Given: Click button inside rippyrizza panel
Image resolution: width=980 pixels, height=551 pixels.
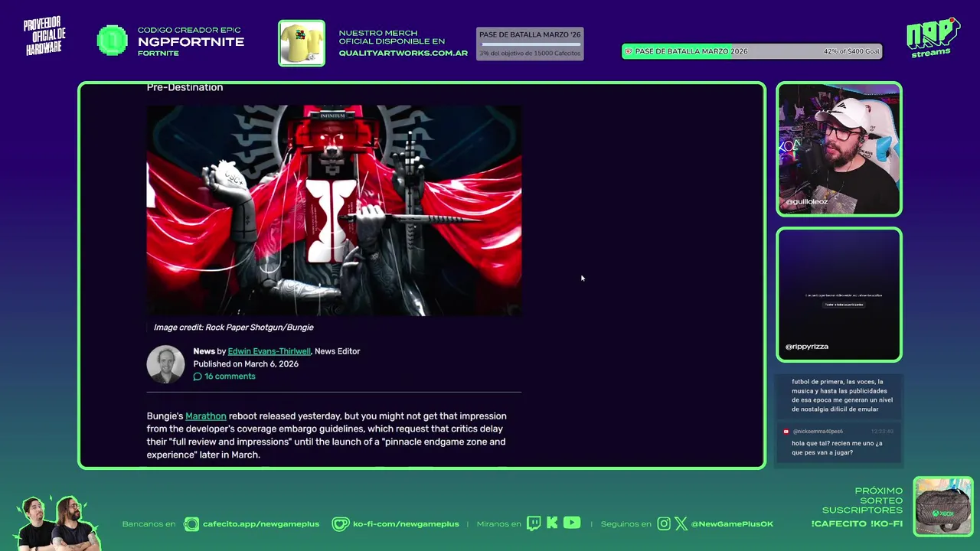Looking at the screenshot, I should click(x=844, y=305).
